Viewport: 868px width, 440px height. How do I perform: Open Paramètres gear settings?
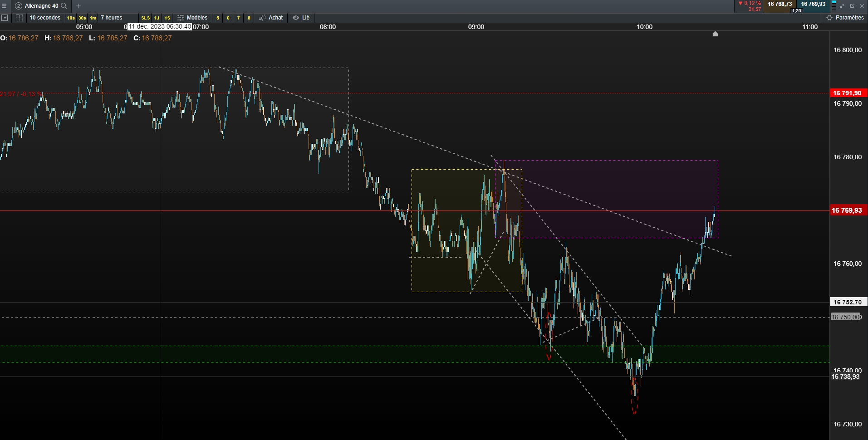[829, 18]
